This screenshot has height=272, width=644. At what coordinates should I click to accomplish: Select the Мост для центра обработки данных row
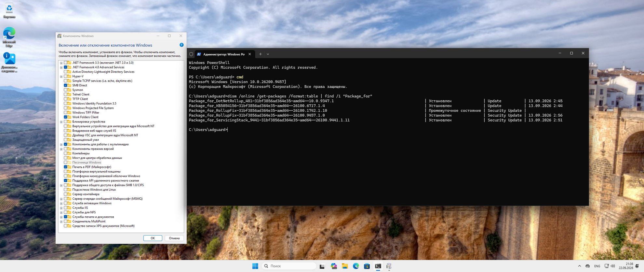click(x=97, y=158)
